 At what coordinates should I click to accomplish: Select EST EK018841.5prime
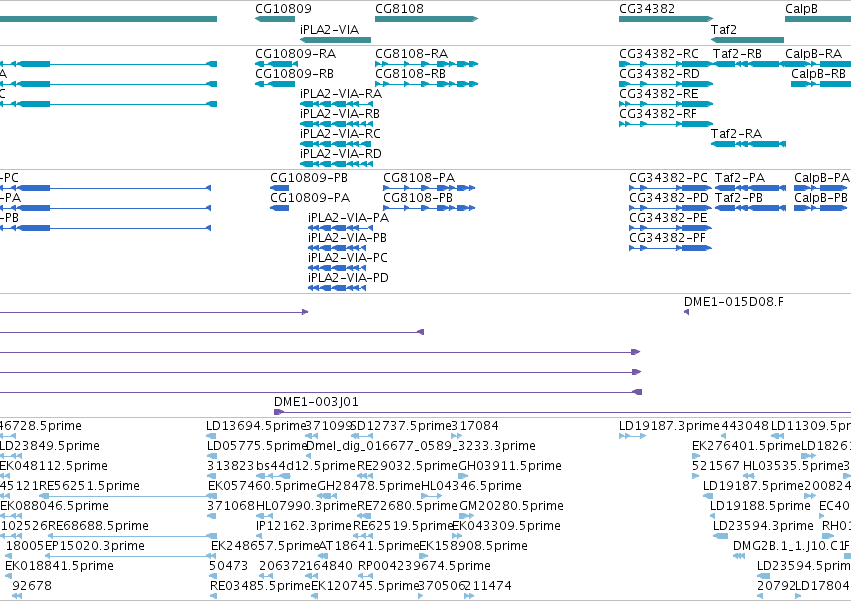point(59,567)
